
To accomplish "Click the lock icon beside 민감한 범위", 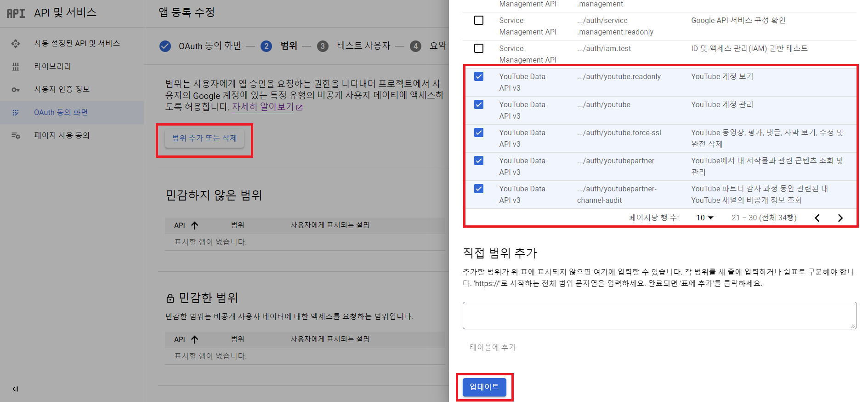I will pos(170,299).
